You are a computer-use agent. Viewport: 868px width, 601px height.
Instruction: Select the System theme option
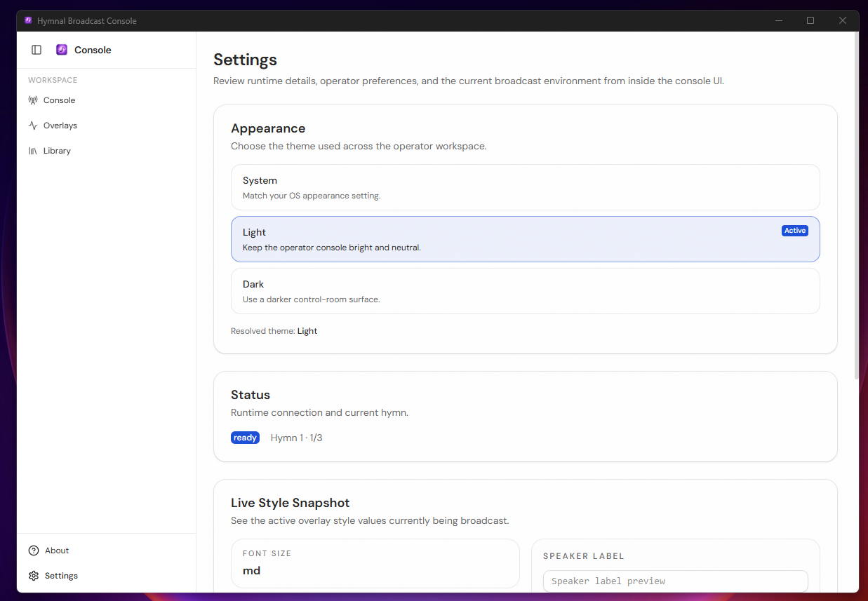click(526, 187)
